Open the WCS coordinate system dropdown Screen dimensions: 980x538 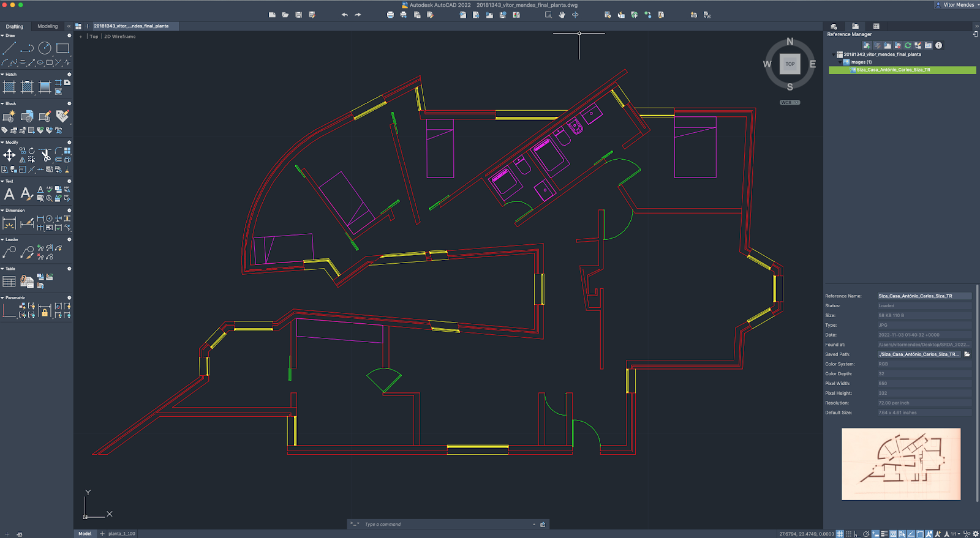[790, 102]
